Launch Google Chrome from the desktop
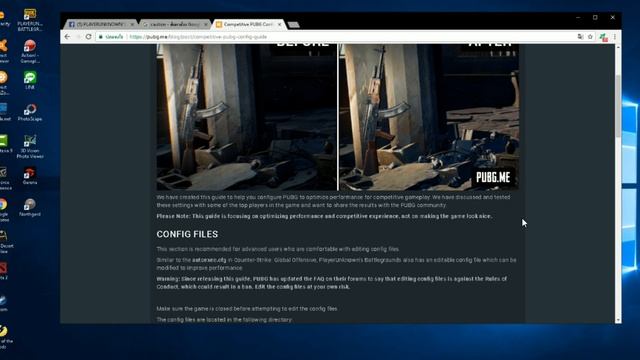The height and width of the screenshot is (360, 640). tap(3, 210)
